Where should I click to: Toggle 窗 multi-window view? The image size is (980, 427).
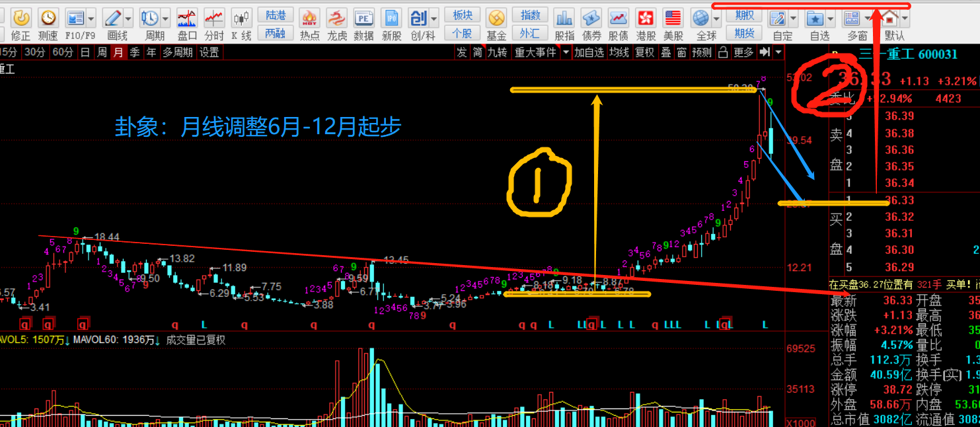click(x=681, y=52)
